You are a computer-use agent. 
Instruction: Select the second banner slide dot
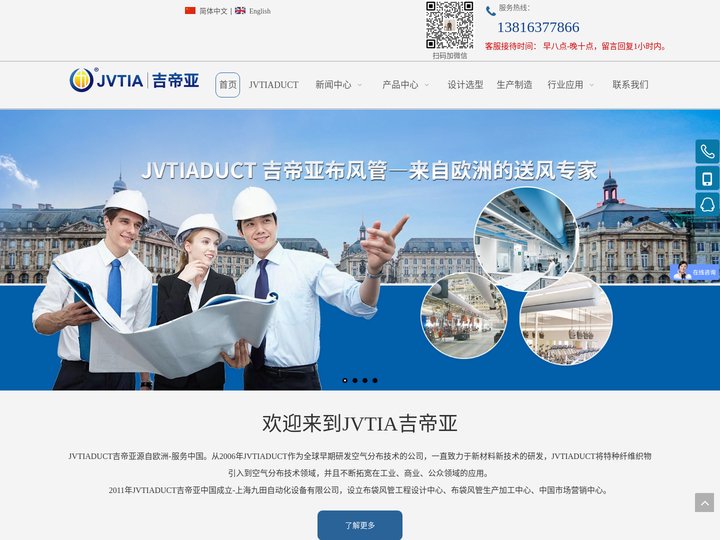pos(355,380)
